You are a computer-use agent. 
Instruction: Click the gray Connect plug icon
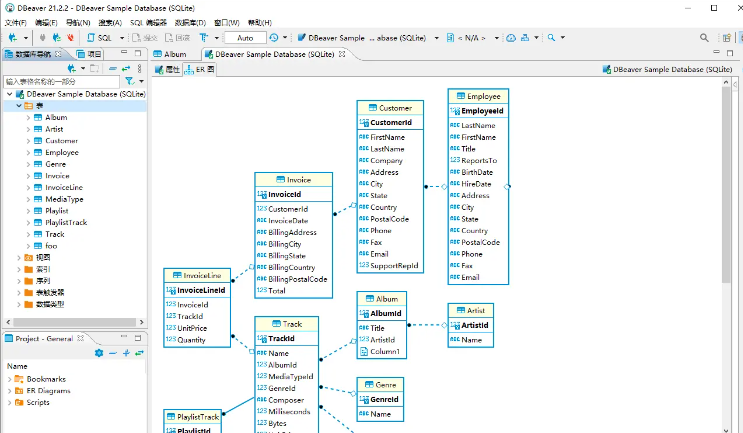coord(43,37)
